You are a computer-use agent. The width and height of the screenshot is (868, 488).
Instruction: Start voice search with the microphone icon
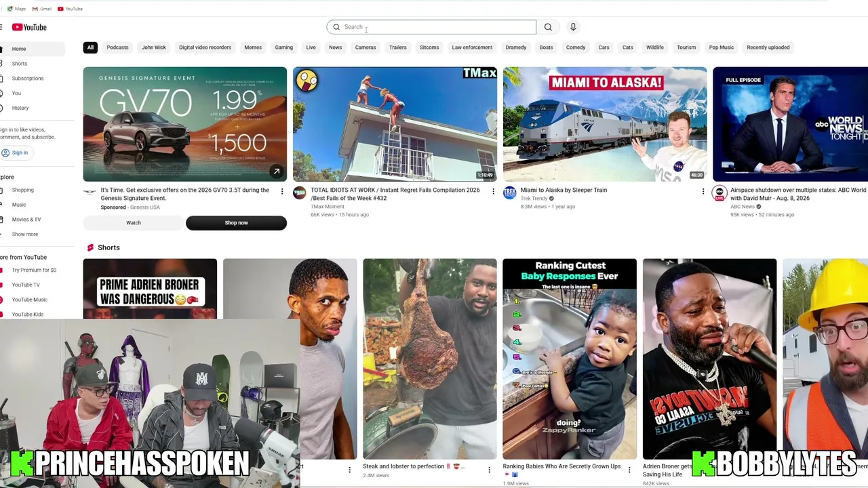coord(573,27)
